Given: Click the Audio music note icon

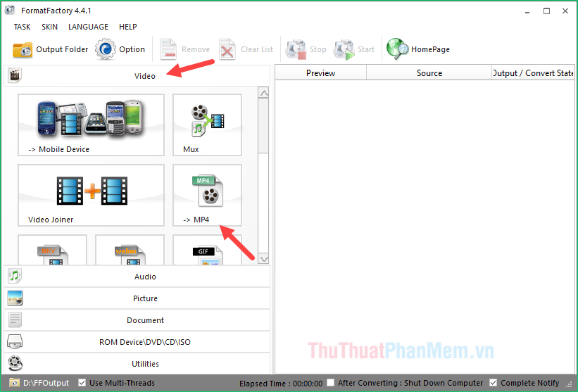Looking at the screenshot, I should 15,276.
